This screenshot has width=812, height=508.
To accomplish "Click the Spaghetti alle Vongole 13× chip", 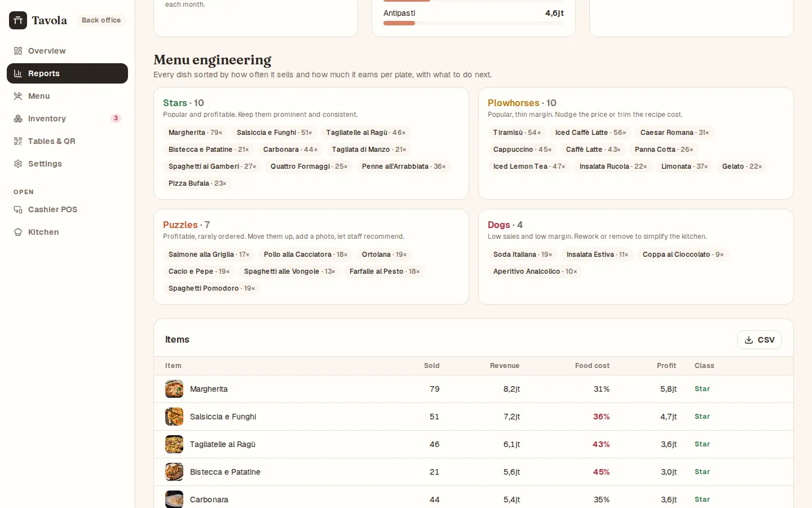I will coord(290,271).
